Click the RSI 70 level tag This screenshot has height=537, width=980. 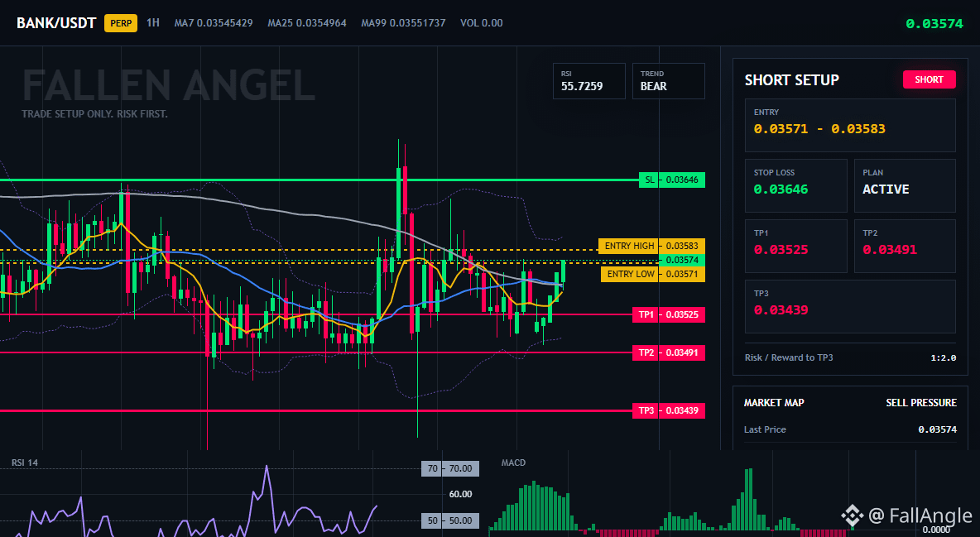click(x=450, y=468)
